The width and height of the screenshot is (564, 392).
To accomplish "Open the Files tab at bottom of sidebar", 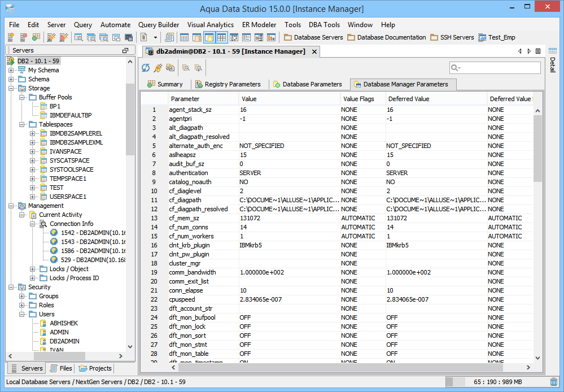I will pyautogui.click(x=61, y=368).
